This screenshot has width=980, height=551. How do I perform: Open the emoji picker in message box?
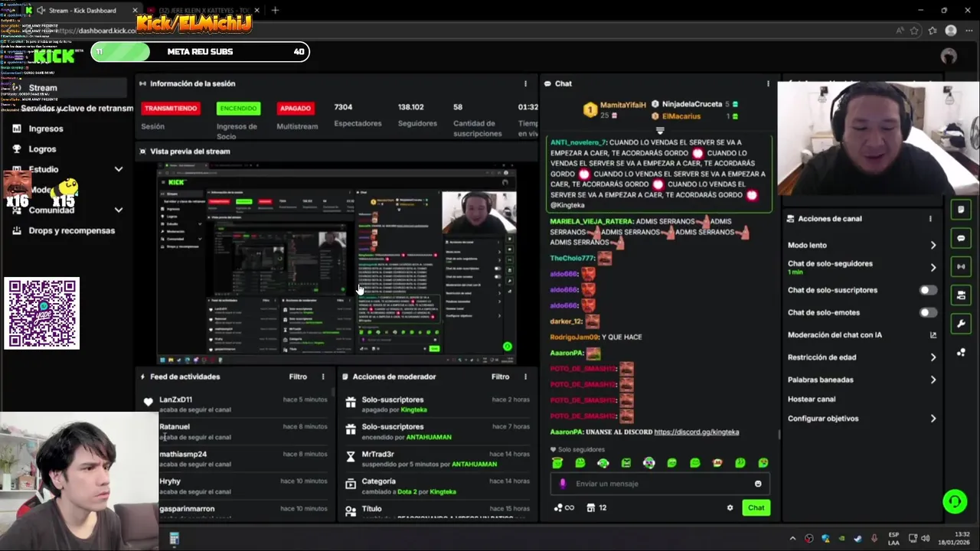click(758, 484)
